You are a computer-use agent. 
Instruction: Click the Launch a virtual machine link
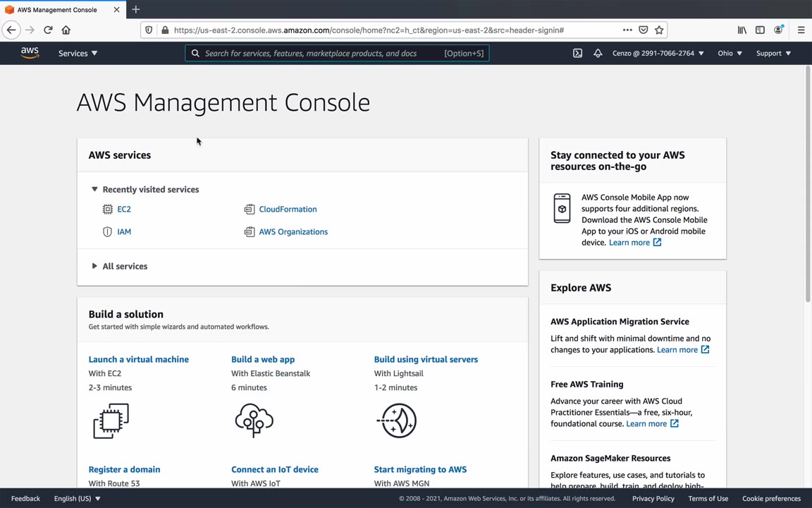pos(139,359)
